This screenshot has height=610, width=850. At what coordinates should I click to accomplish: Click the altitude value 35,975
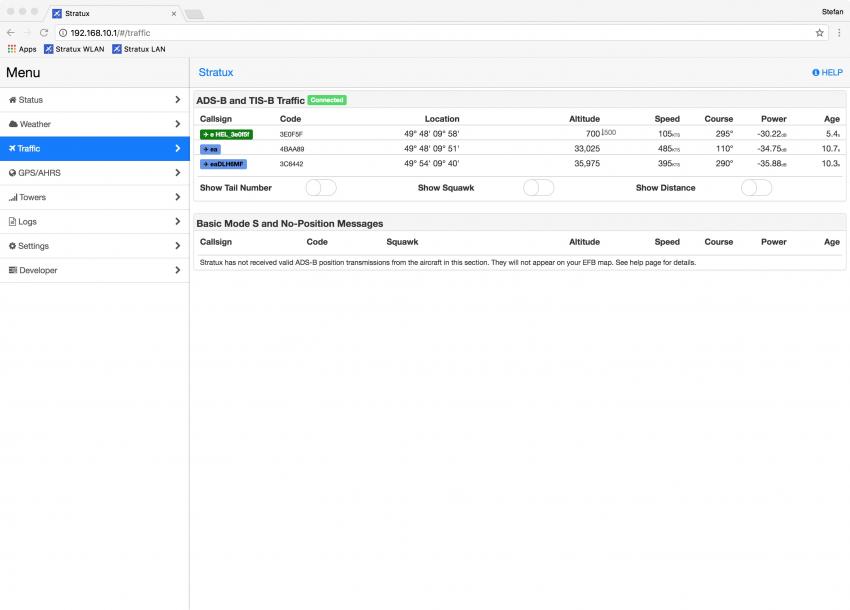click(x=587, y=163)
